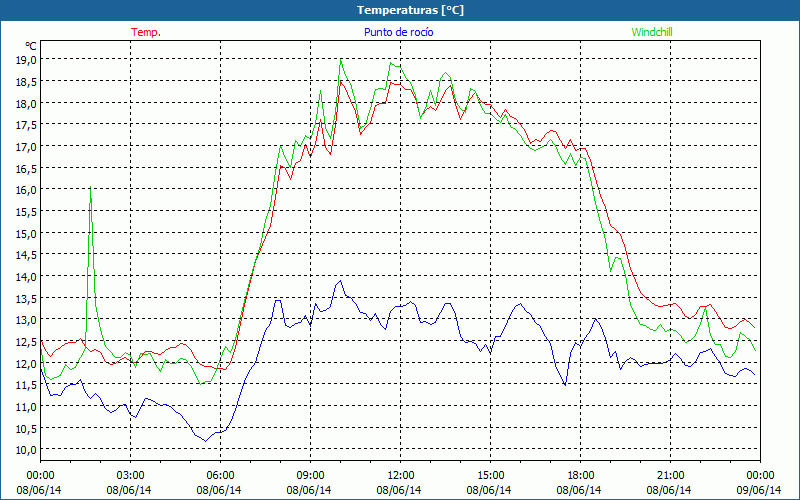Click the 19,0 y-axis value

(27, 60)
